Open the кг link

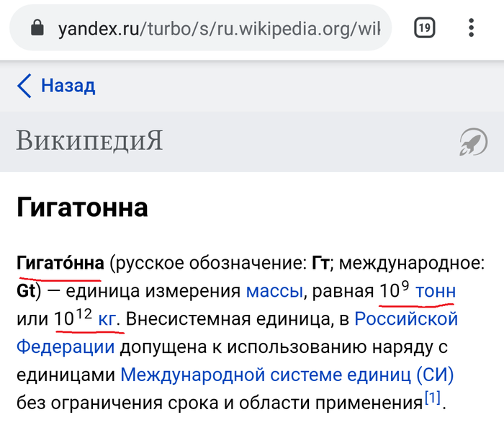pyautogui.click(x=107, y=318)
